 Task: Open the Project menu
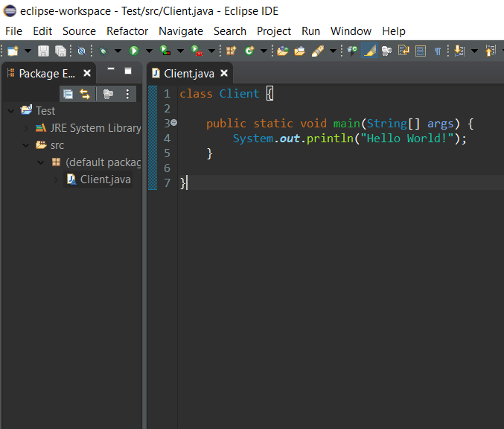(274, 31)
